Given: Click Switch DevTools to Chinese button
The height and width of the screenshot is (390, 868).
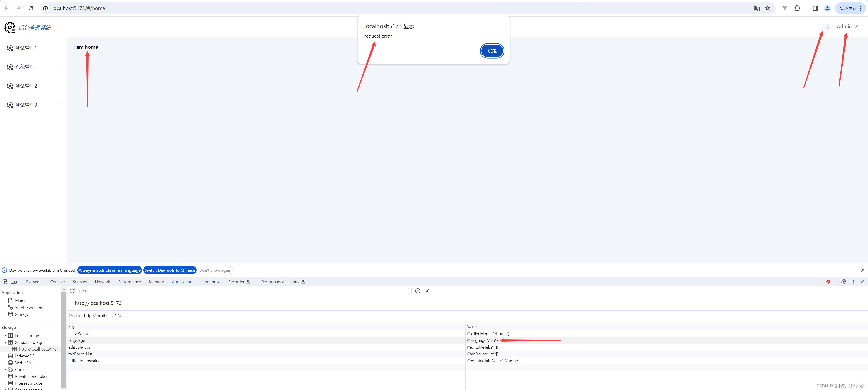Looking at the screenshot, I should point(170,270).
